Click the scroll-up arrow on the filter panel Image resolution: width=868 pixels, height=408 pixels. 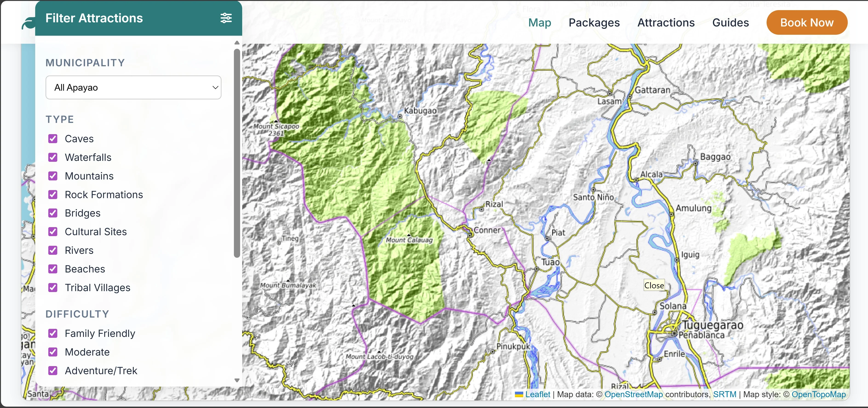click(x=237, y=43)
